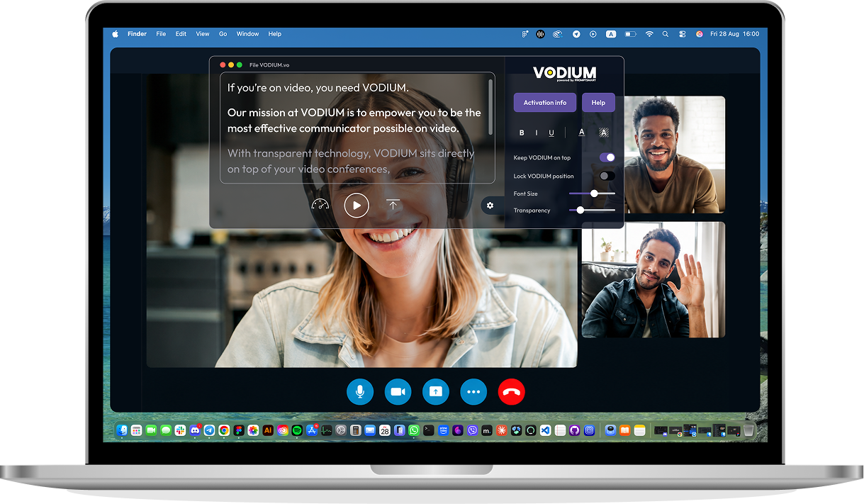End the video call with red button
The image size is (864, 504).
[x=512, y=391]
